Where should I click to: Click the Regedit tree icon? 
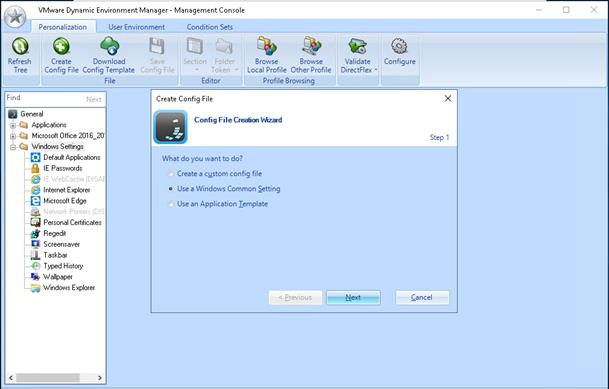(35, 233)
